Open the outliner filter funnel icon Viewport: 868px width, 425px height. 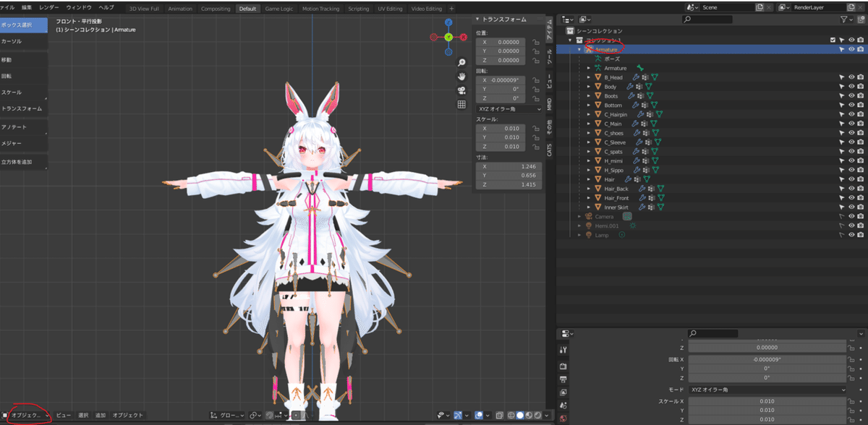coord(845,20)
